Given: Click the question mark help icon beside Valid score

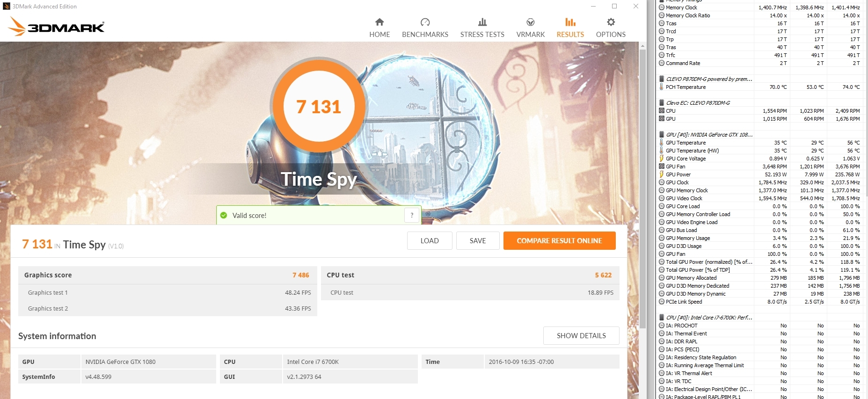Looking at the screenshot, I should 412,215.
